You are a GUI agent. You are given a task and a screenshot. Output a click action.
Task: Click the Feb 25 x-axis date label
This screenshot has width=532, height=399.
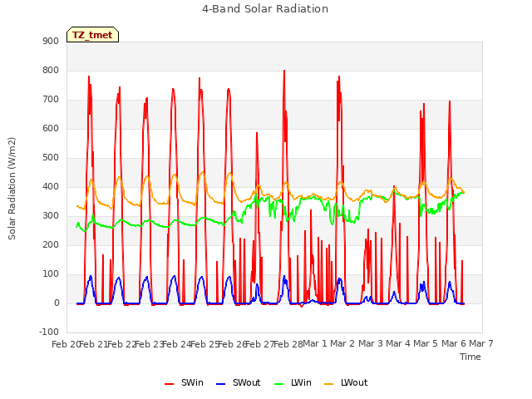coord(204,344)
